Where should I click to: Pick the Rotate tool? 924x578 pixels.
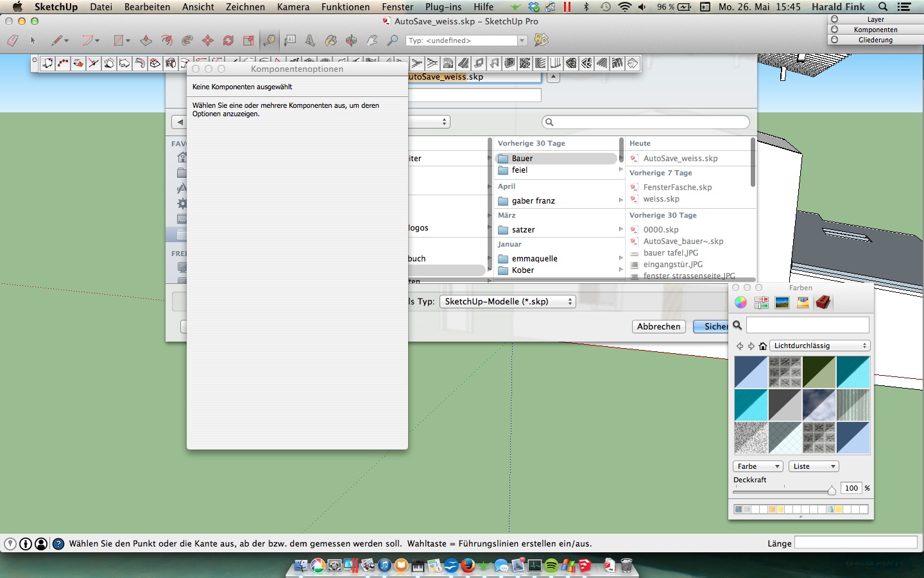point(228,40)
